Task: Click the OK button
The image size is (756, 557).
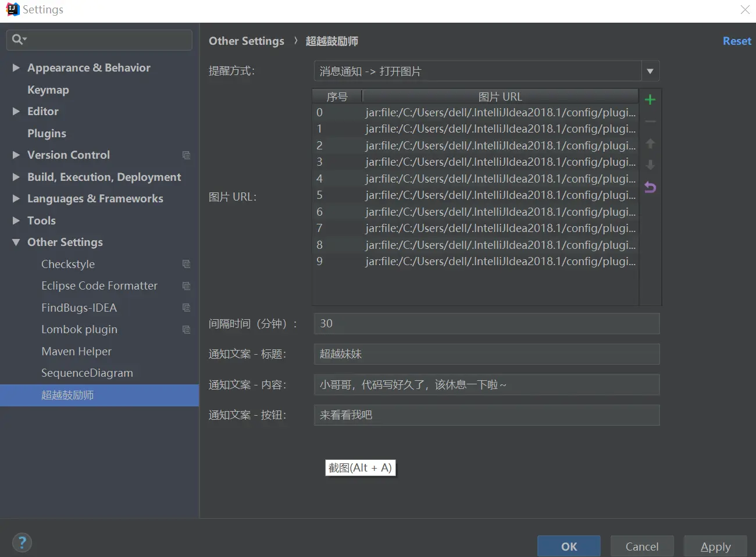Action: [x=569, y=547]
